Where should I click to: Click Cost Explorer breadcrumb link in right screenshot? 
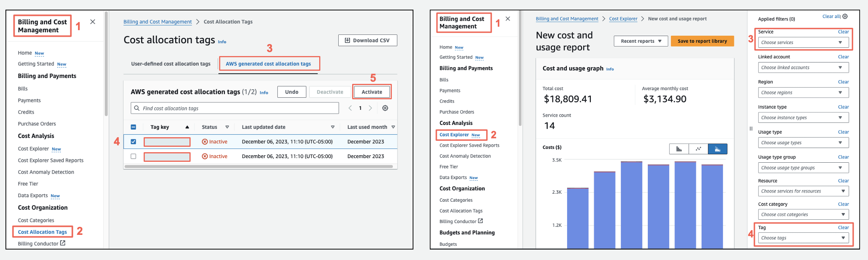(623, 19)
